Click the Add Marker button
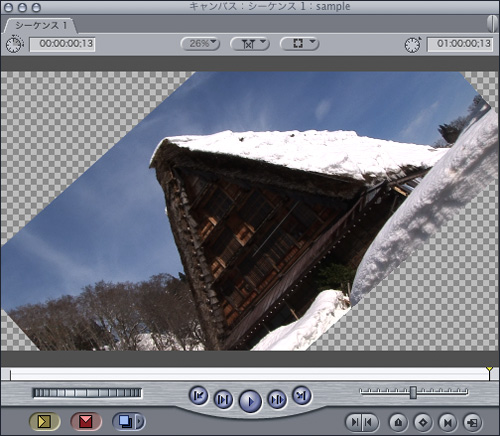 398,423
